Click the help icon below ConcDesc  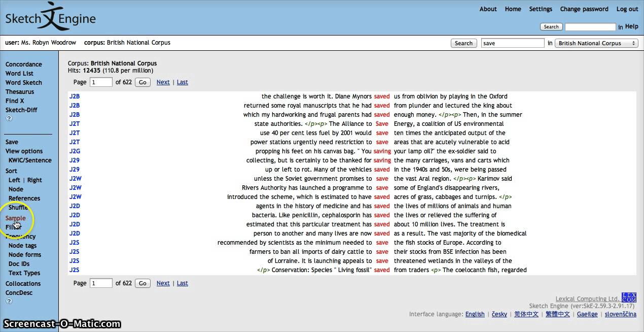tap(9, 301)
